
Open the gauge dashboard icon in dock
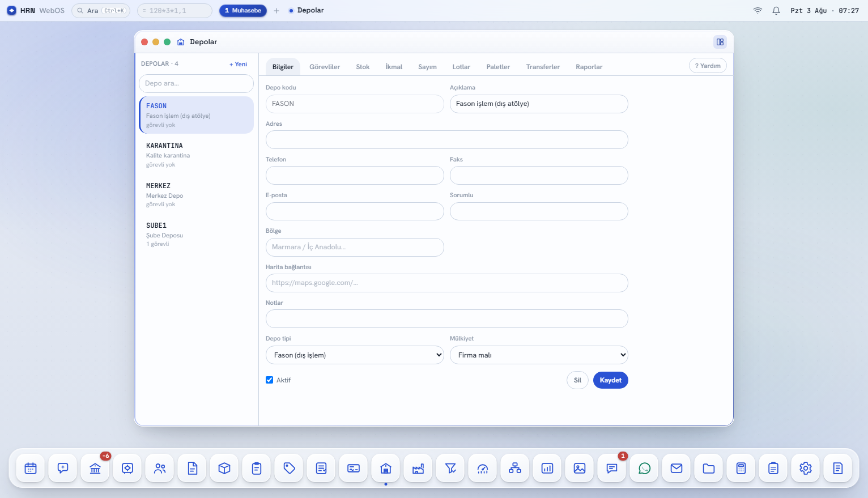point(483,469)
